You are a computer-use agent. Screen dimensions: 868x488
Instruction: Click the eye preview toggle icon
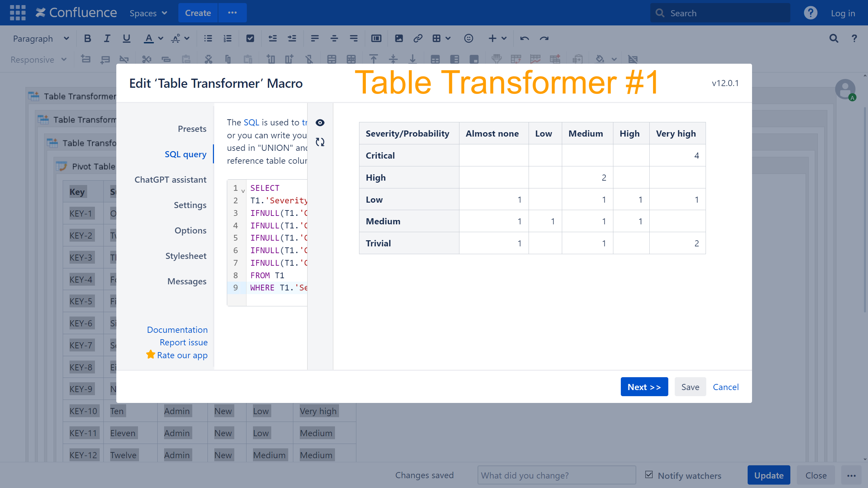pyautogui.click(x=320, y=123)
